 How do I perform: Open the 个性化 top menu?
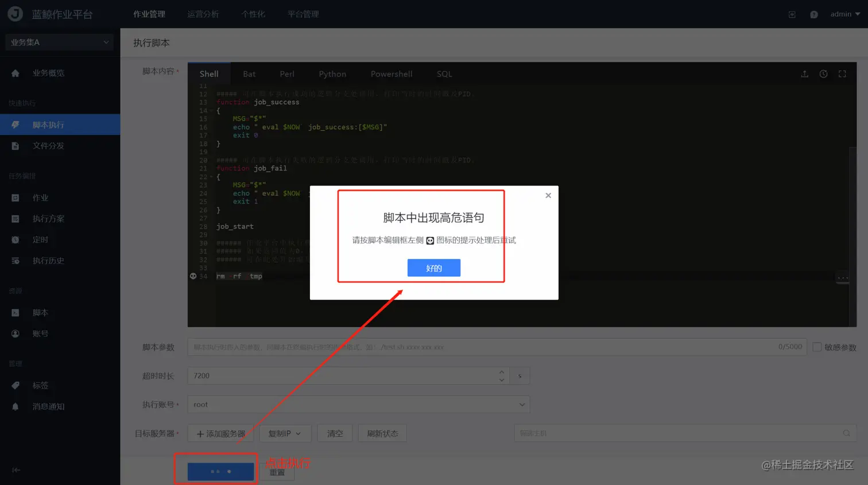(253, 14)
